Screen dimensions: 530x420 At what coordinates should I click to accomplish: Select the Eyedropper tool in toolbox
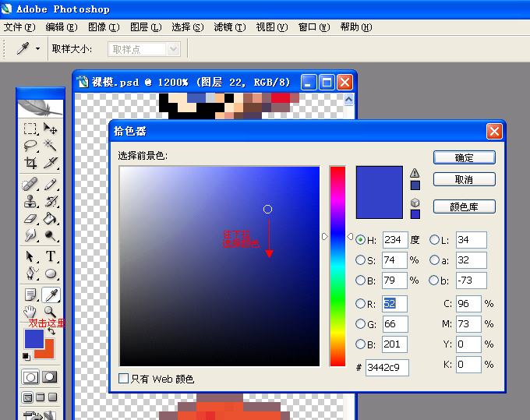[x=51, y=295]
